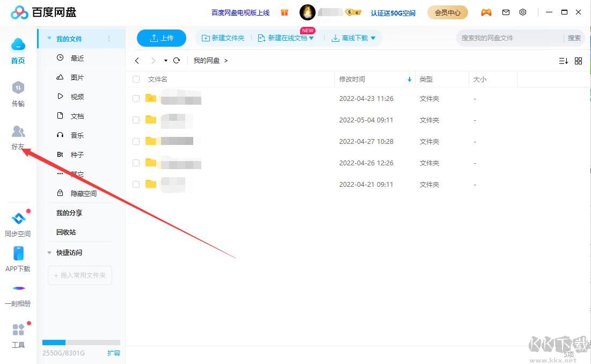Open 回收站 in the left panel
The width and height of the screenshot is (591, 364).
tap(66, 232)
